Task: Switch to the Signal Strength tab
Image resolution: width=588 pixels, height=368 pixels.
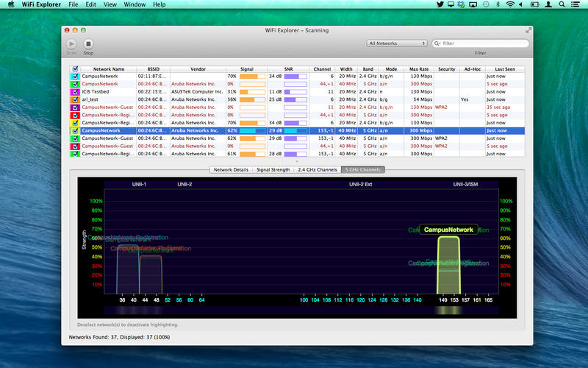Action: click(273, 170)
